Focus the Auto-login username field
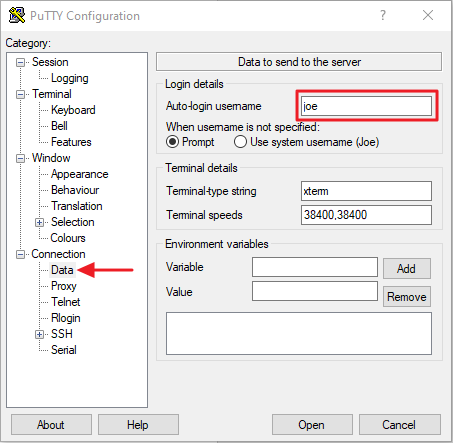This screenshot has width=453, height=443. coord(366,106)
